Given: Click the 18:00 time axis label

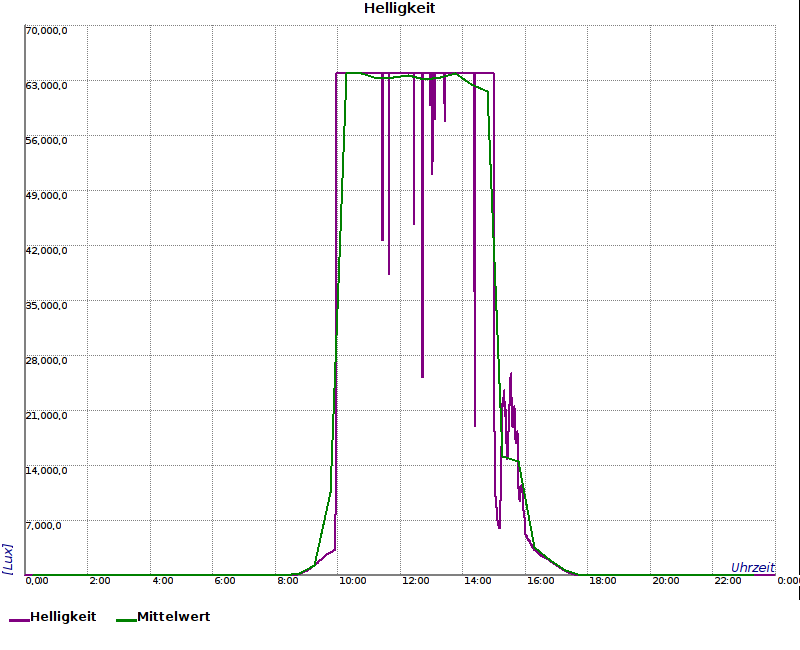Looking at the screenshot, I should 603,581.
